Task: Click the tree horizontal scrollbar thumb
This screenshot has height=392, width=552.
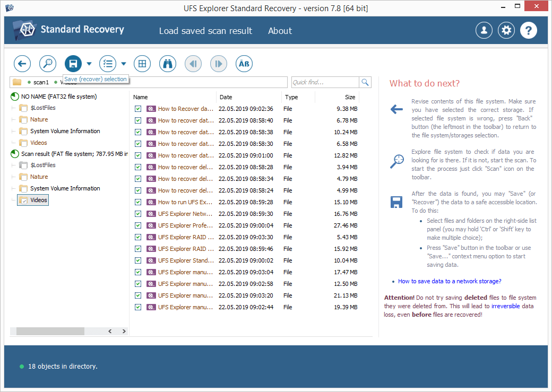Action: [x=50, y=331]
